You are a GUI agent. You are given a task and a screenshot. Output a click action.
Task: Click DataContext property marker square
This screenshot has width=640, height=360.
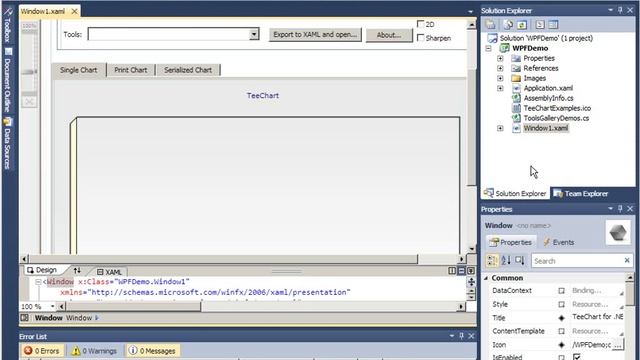click(x=562, y=291)
